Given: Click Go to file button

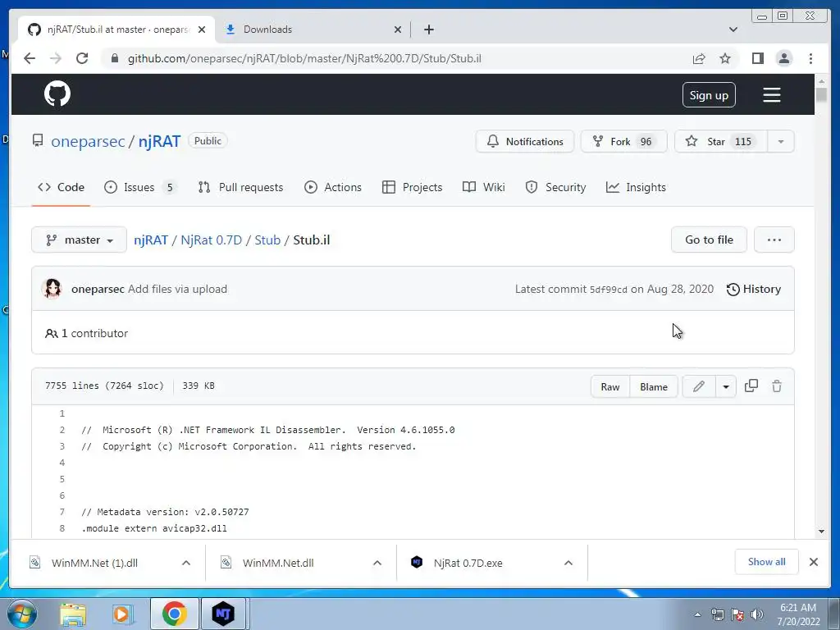Looking at the screenshot, I should (x=709, y=240).
